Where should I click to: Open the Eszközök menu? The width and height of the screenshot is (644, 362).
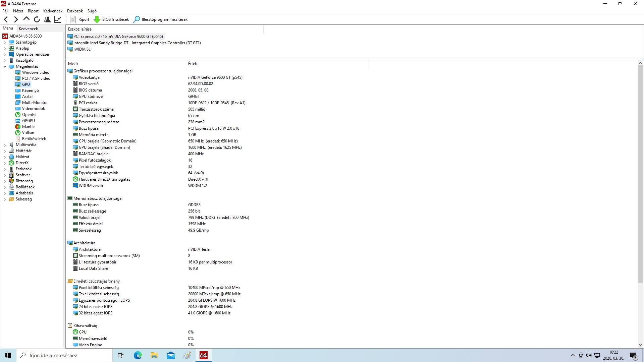[74, 11]
